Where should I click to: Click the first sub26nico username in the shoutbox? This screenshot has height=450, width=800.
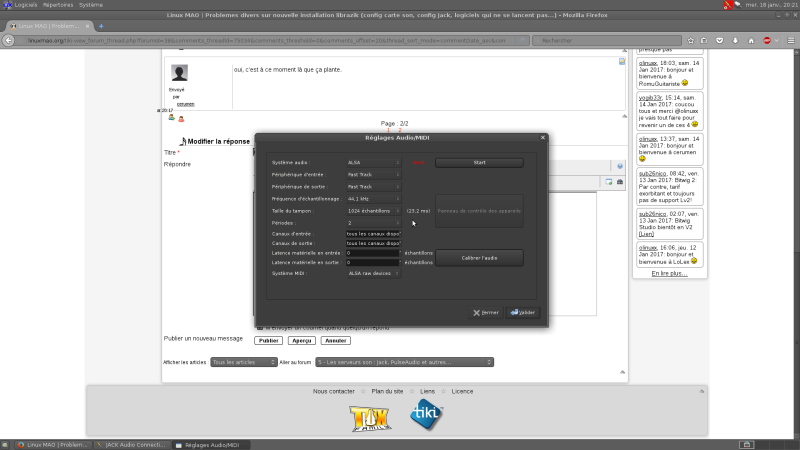652,173
